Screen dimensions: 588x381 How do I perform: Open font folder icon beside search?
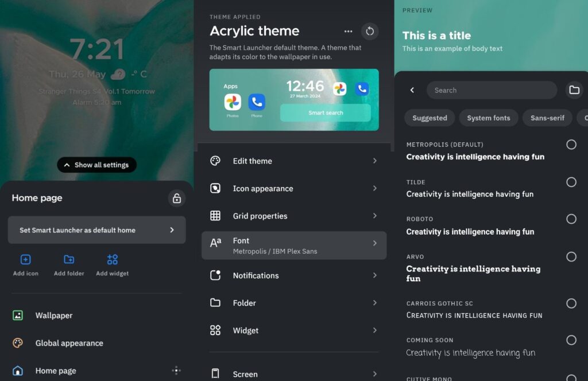[574, 90]
